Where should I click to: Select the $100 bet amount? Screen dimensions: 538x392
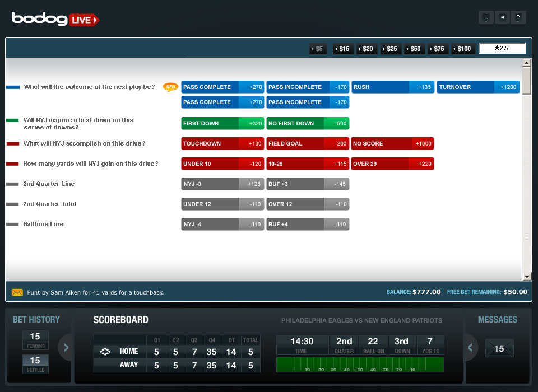coord(462,49)
